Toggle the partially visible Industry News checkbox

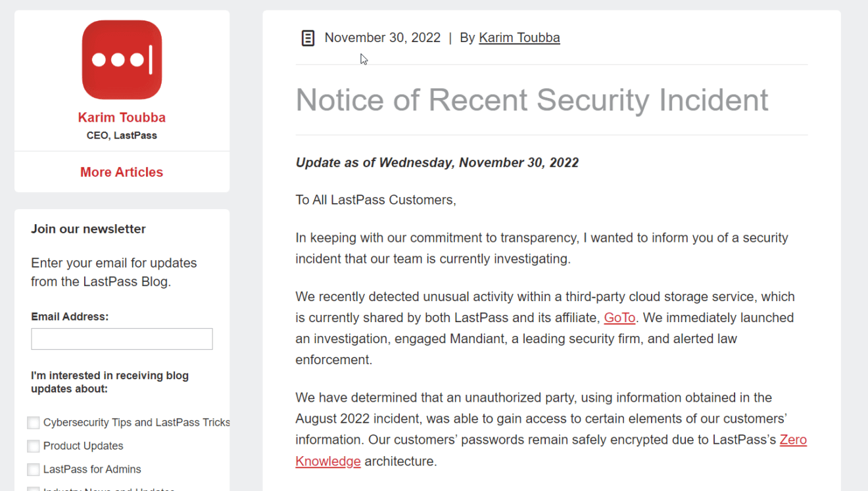[34, 488]
